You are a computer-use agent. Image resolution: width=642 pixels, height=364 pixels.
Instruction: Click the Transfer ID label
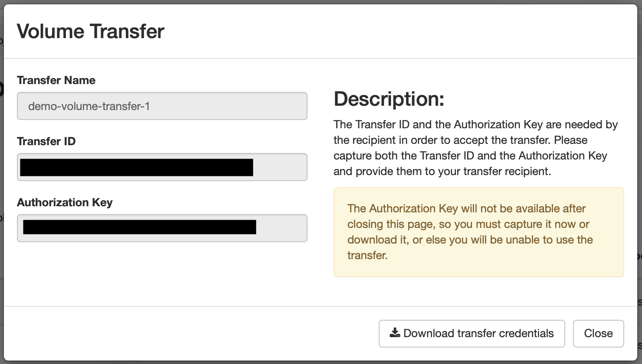(x=46, y=141)
